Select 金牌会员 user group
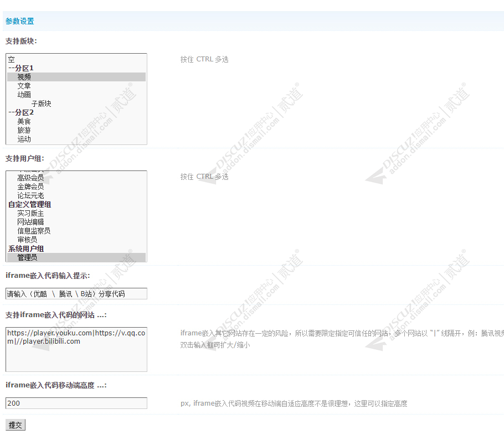This screenshot has height=440, width=504. tap(76, 187)
